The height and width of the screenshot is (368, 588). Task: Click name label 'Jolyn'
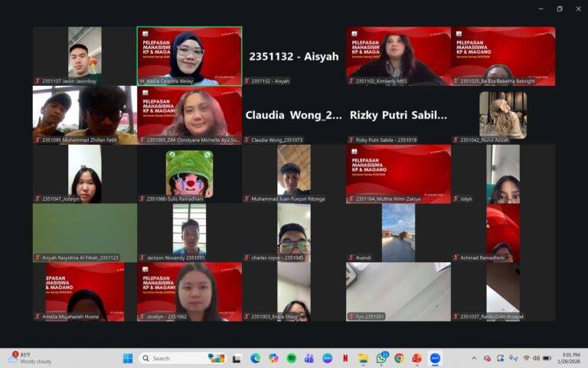tap(466, 199)
